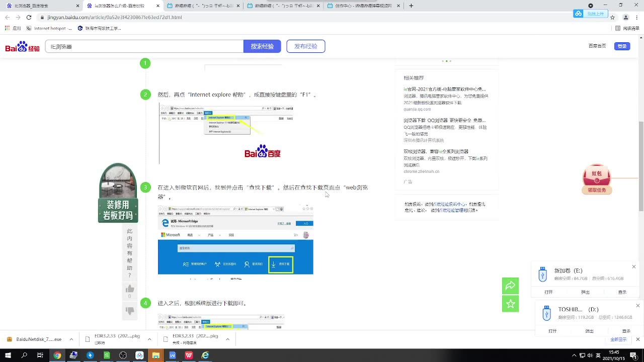Reload the page with refresh icon
Screen dimensions: 644x362
tap(29, 17)
